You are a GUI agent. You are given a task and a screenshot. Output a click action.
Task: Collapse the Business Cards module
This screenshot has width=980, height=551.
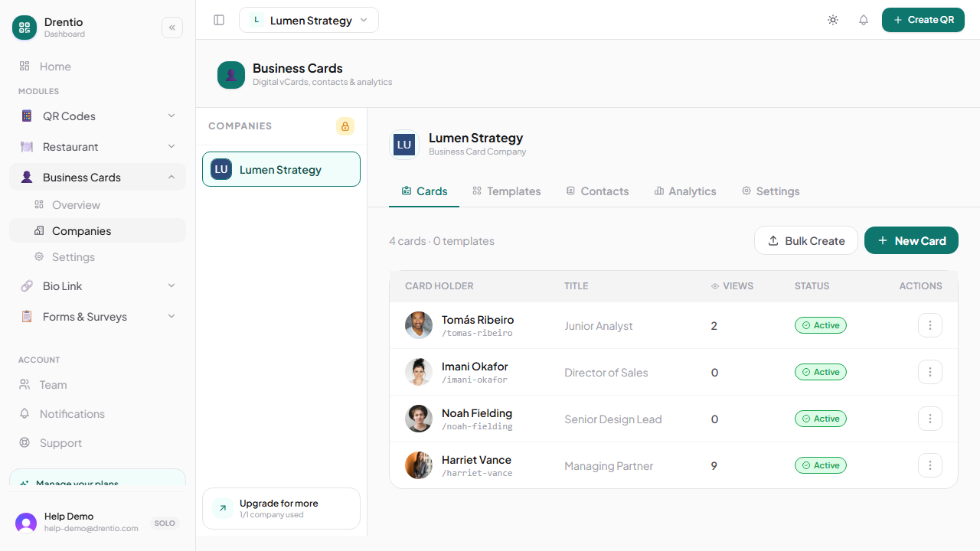(x=97, y=178)
